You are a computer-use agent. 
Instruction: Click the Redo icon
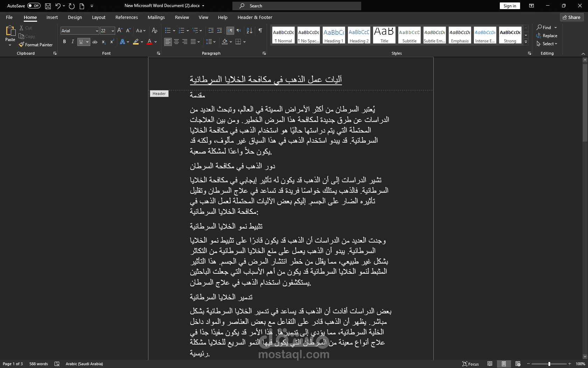point(72,6)
